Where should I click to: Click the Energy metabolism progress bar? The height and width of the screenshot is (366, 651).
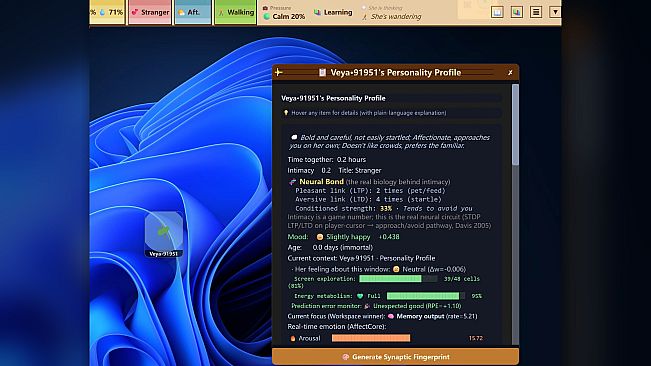[426, 296]
